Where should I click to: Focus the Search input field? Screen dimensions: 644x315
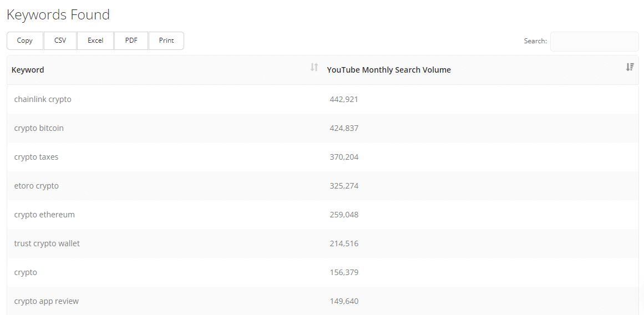(x=594, y=42)
